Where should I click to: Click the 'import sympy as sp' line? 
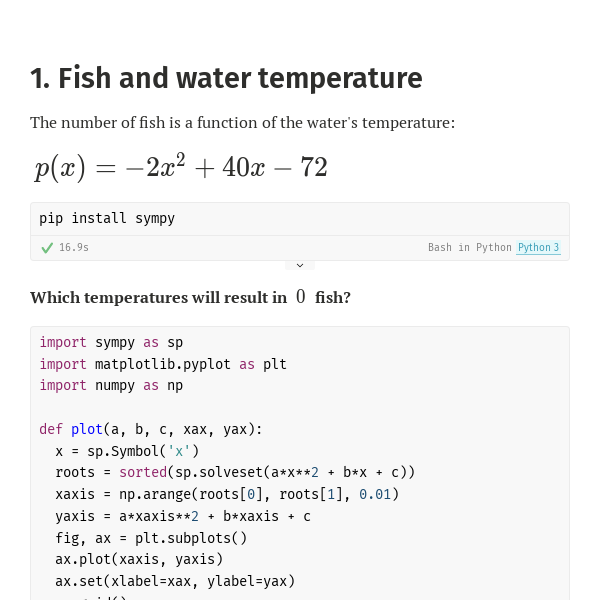(111, 342)
